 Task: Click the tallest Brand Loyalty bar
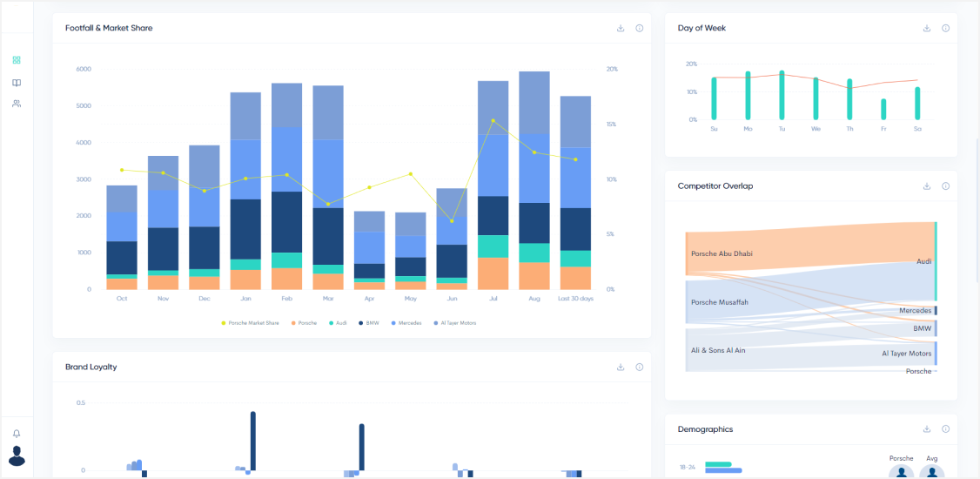pos(253,441)
